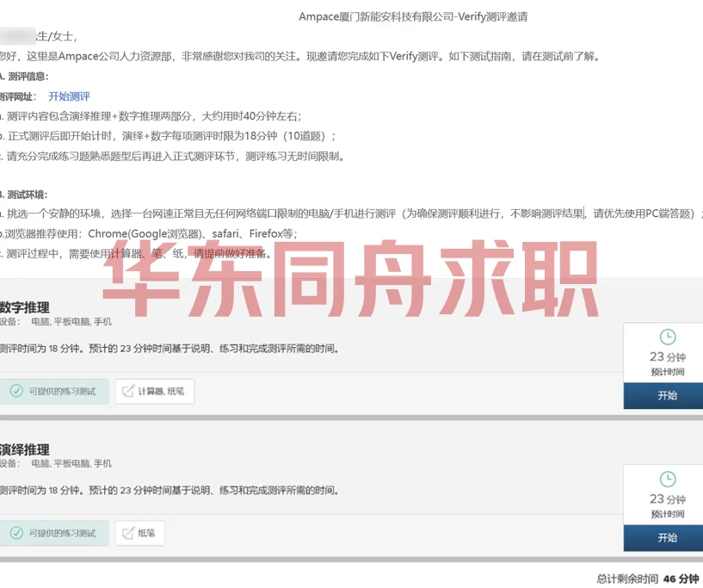Open the 开始测评 link
The height and width of the screenshot is (588, 703).
pos(69,96)
